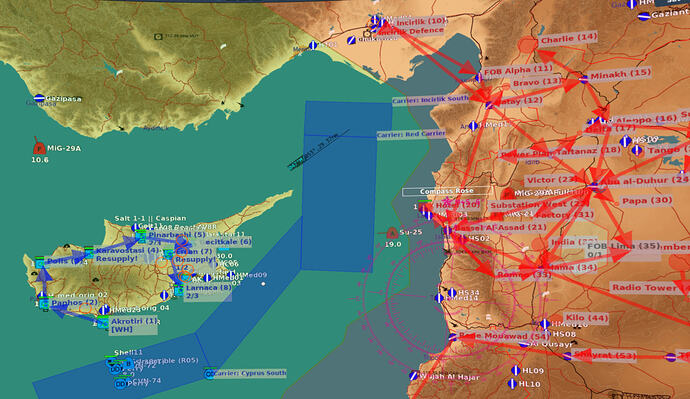Click the HL10 helipad icon
The height and width of the screenshot is (399, 690).
pos(512,384)
